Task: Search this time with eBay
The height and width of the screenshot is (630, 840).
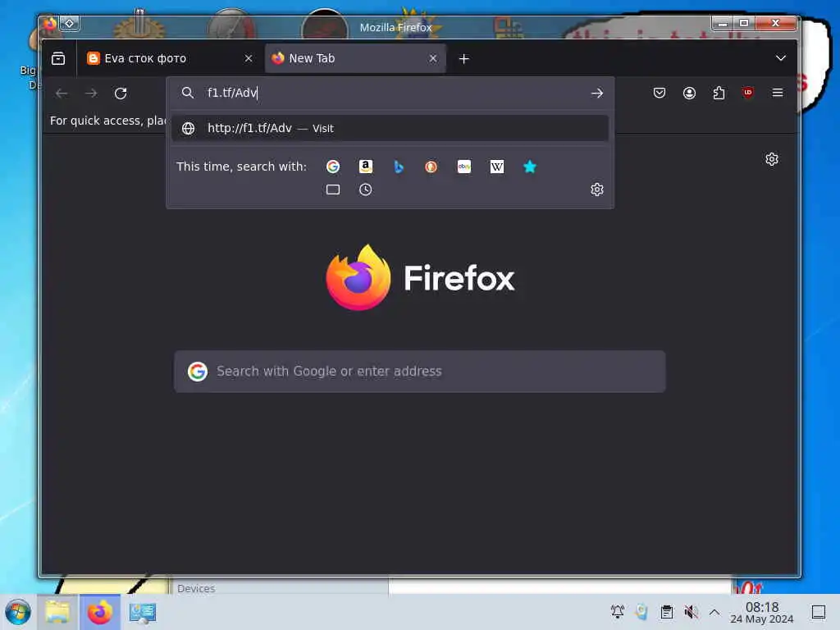Action: point(464,167)
